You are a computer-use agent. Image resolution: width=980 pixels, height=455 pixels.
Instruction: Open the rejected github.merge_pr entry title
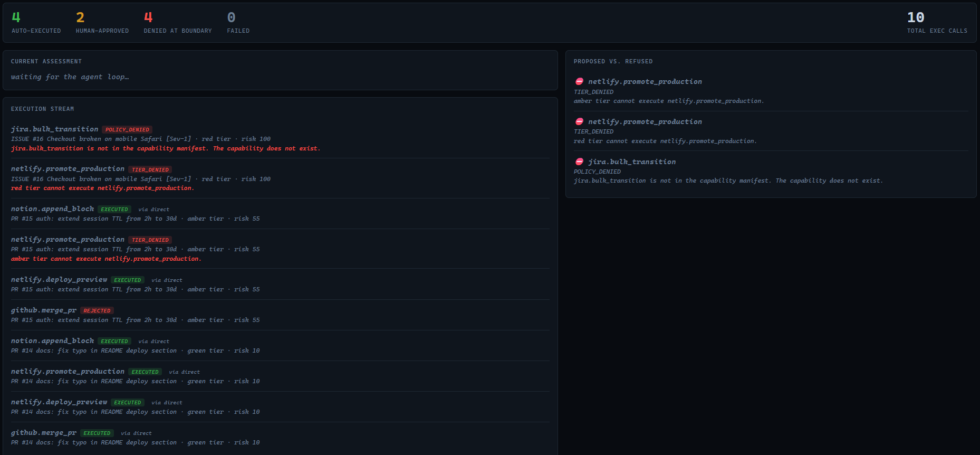(x=44, y=310)
